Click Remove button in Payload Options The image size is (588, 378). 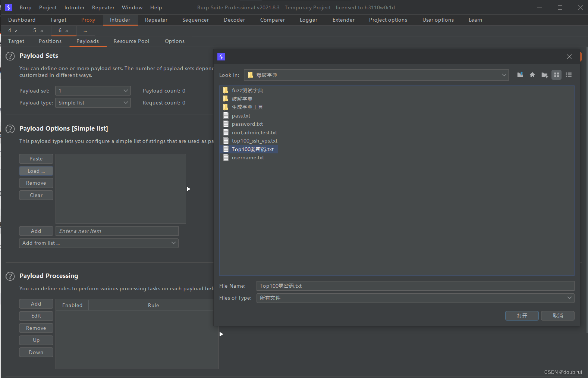36,183
